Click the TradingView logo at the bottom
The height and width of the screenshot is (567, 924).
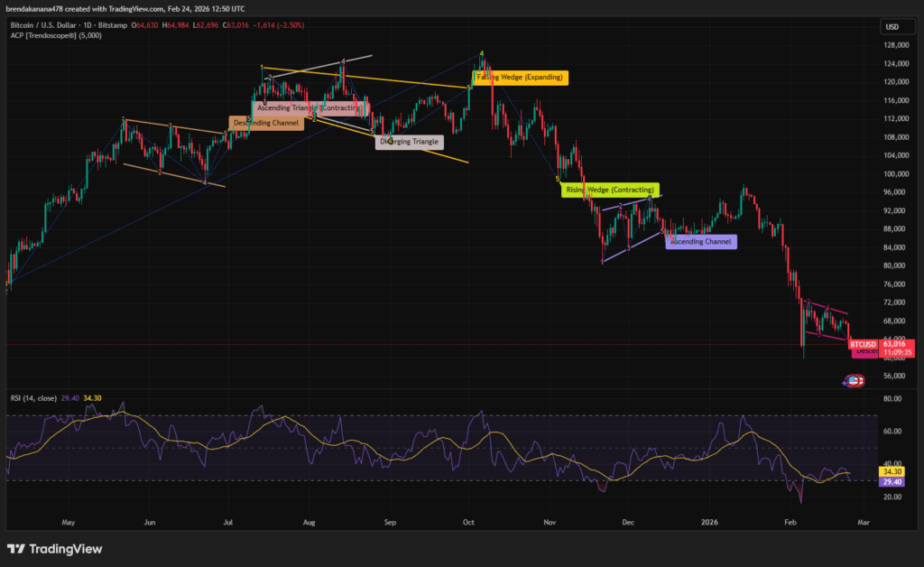(x=54, y=549)
